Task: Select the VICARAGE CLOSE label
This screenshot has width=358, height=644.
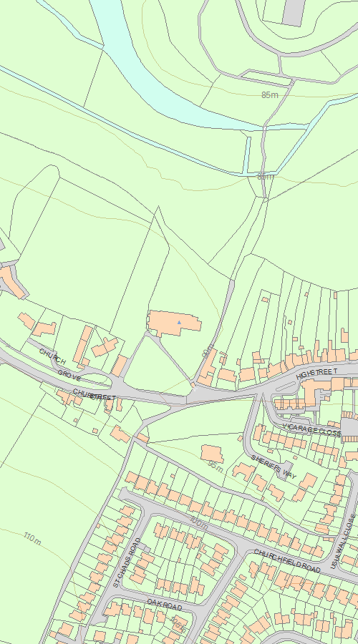Action: 312,430
